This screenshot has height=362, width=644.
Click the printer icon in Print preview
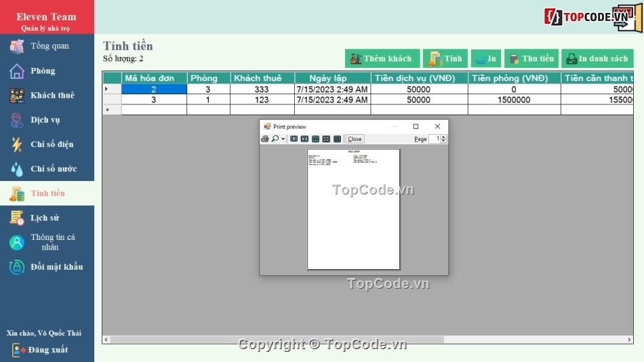[x=265, y=139]
